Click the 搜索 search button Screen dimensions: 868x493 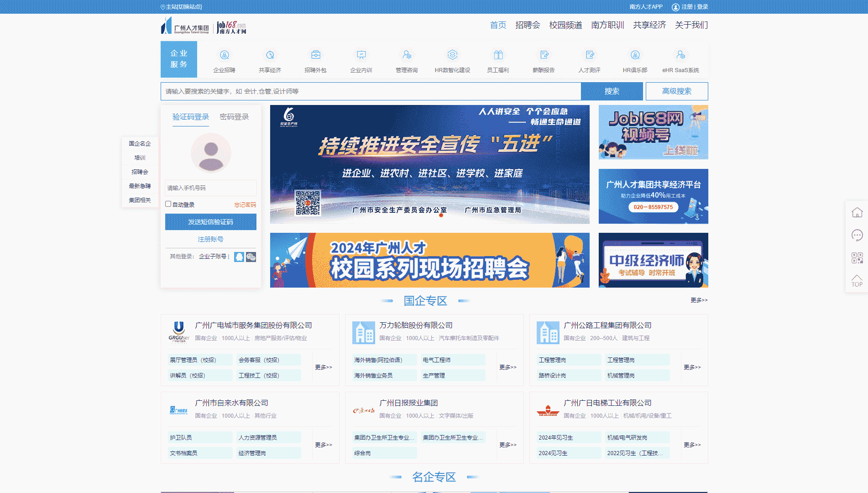(612, 91)
